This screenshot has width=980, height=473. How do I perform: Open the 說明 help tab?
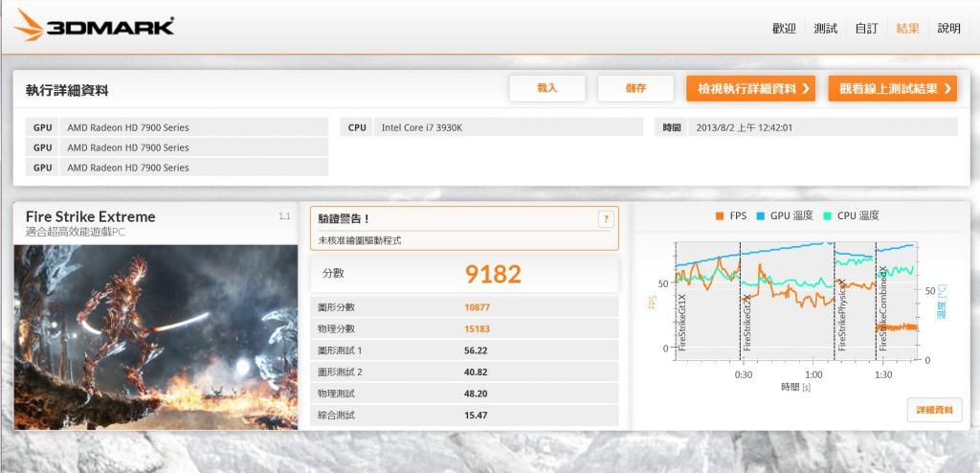pos(948,28)
